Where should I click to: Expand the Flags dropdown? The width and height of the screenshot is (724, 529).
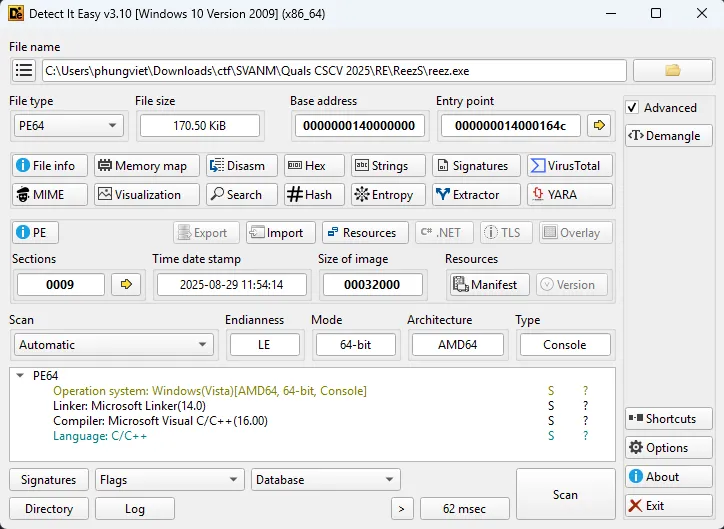(x=170, y=480)
